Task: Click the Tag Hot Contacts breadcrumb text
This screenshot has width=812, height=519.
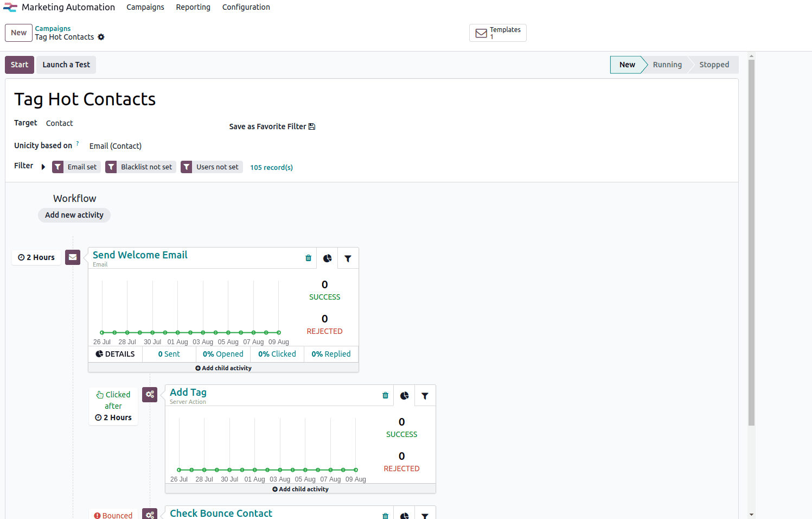Action: (x=65, y=37)
